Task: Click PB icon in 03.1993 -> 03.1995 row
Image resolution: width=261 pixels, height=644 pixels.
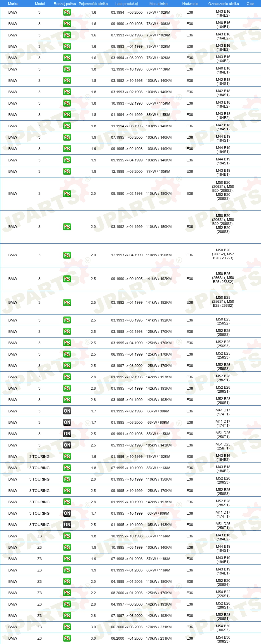Action: point(67,320)
